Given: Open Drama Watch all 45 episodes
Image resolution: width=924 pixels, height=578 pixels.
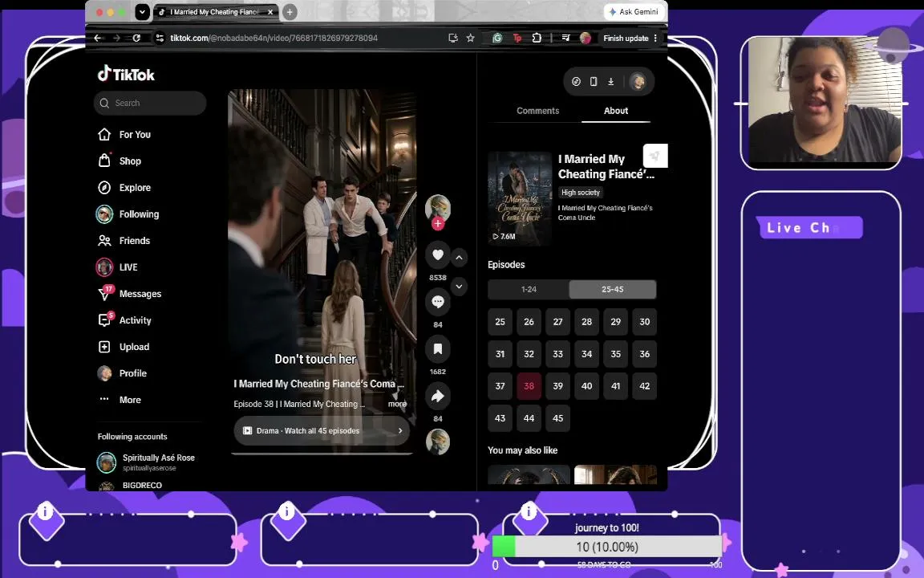Looking at the screenshot, I should [x=322, y=430].
